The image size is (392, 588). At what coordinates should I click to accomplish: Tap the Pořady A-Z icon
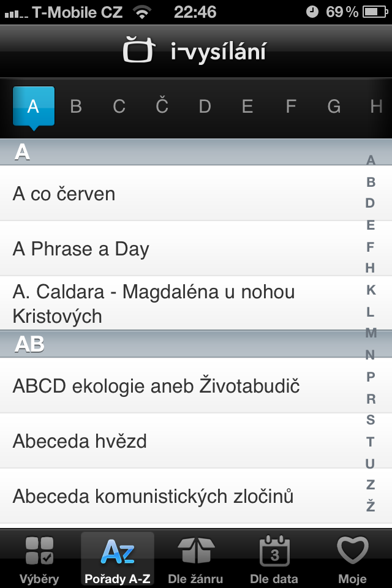coord(118,549)
